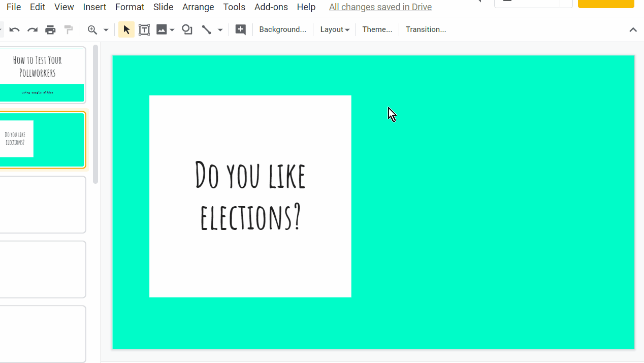Open the Insert menu
Screen dimensions: 644x363
pyautogui.click(x=94, y=7)
